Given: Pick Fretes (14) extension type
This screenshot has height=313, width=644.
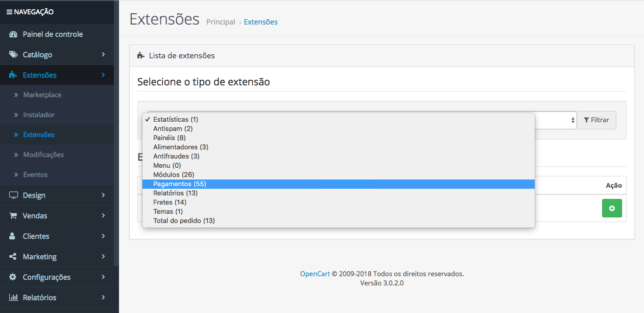Looking at the screenshot, I should [x=170, y=203].
